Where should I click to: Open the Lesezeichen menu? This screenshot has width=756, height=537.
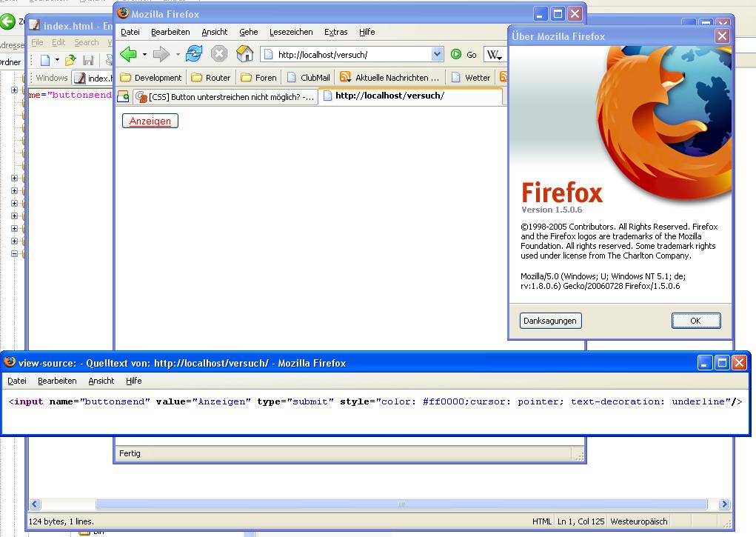291,32
